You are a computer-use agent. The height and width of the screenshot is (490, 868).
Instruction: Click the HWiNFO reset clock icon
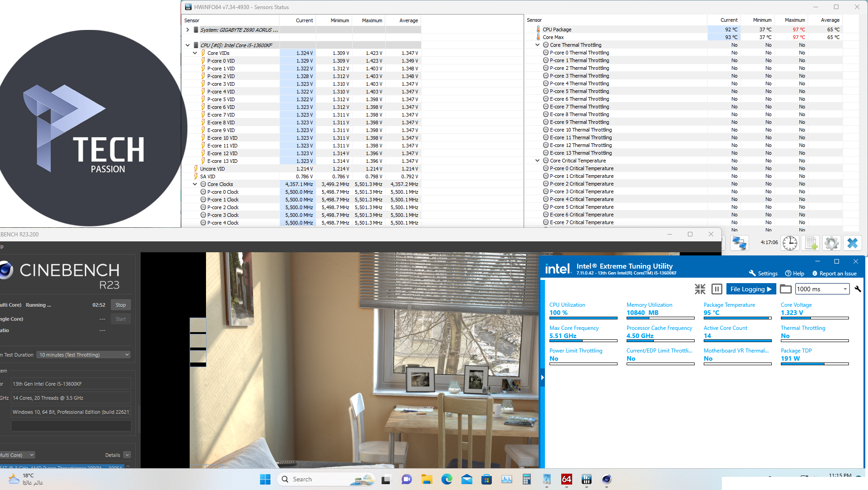tap(790, 243)
